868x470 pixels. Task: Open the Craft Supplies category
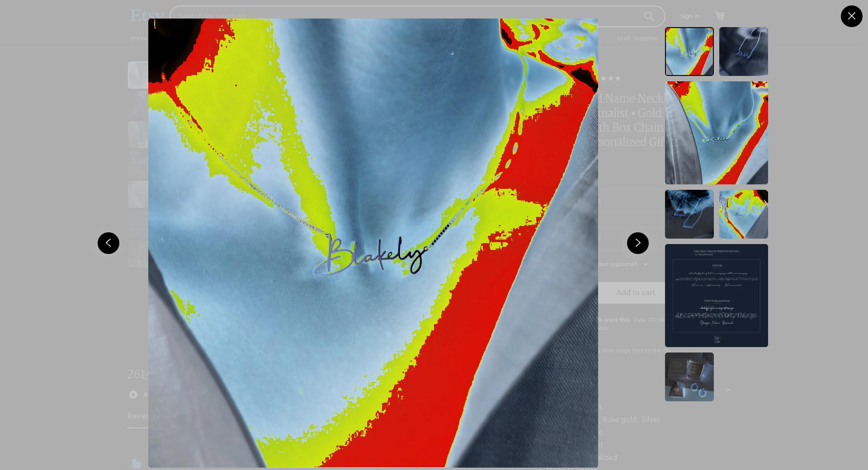637,38
